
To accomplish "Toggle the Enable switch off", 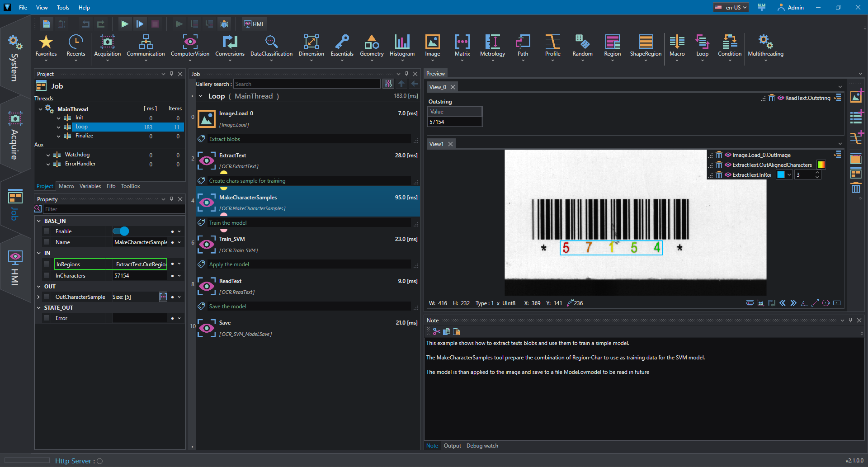I will coord(121,231).
